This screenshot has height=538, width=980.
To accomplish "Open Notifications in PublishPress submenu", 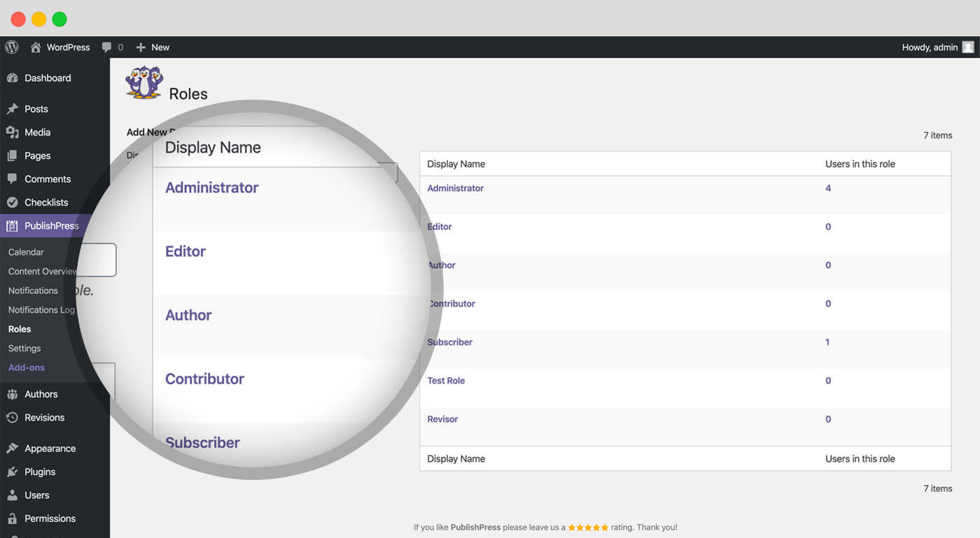I will click(33, 290).
